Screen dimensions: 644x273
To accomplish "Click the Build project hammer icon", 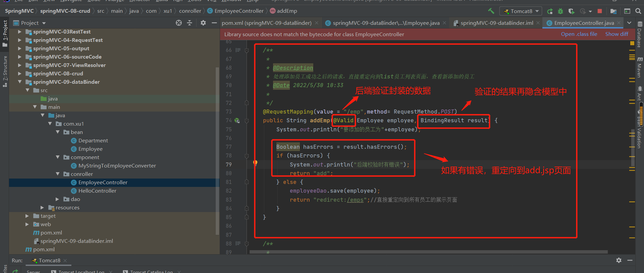I will 491,11.
